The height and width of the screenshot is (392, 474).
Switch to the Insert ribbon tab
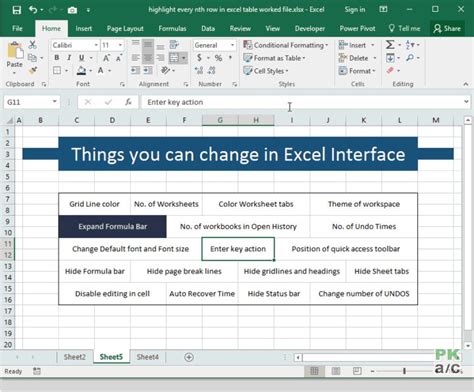coord(84,28)
